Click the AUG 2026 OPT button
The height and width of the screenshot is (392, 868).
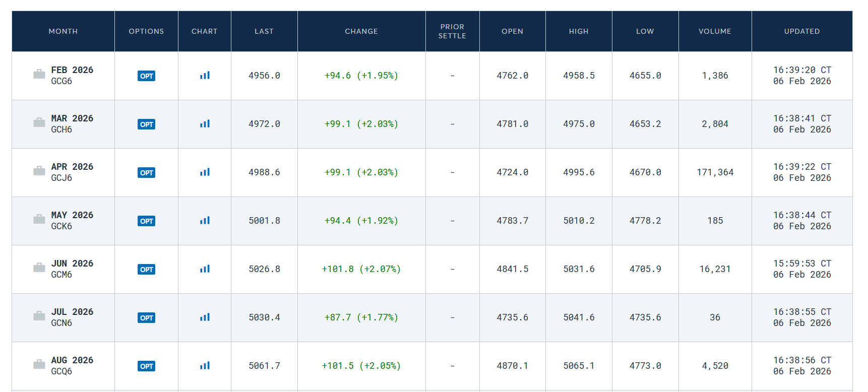pos(146,366)
